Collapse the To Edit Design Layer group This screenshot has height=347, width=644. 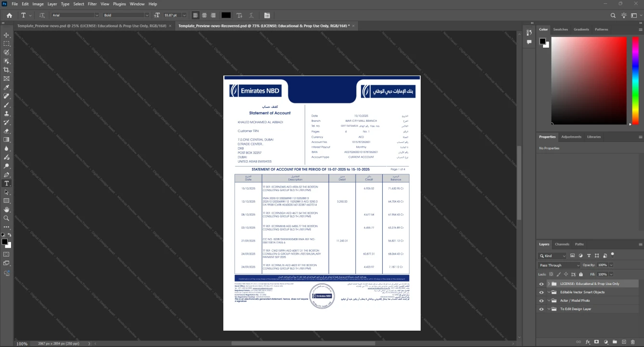(549, 309)
